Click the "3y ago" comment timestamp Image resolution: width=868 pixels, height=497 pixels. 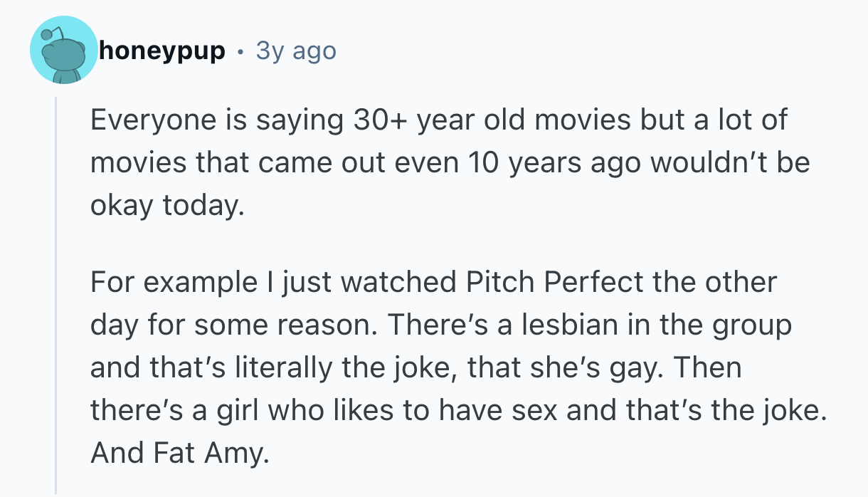pyautogui.click(x=295, y=51)
